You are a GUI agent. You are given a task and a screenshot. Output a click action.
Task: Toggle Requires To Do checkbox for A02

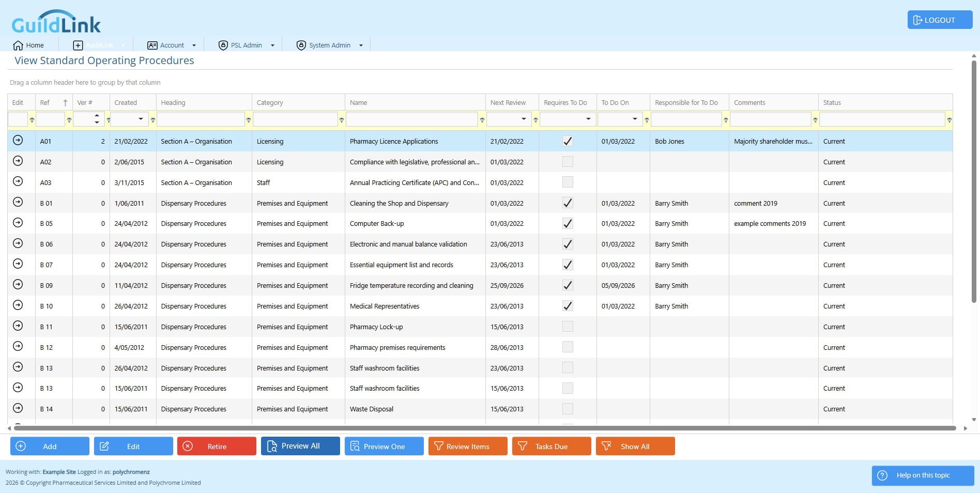pos(568,162)
